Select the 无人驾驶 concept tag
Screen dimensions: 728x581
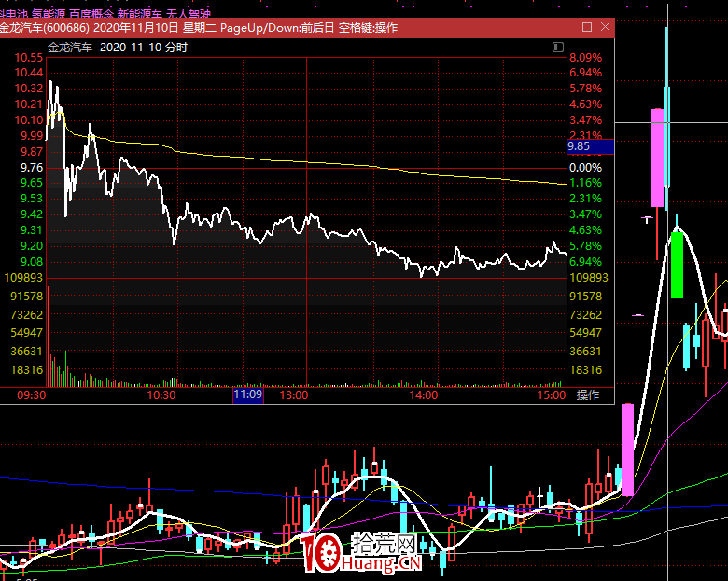[x=188, y=14]
